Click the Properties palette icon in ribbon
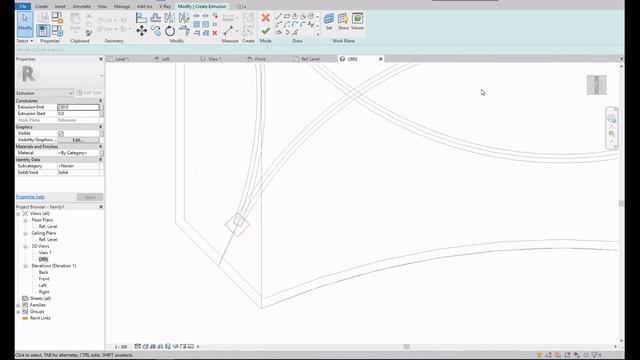 click(x=43, y=31)
